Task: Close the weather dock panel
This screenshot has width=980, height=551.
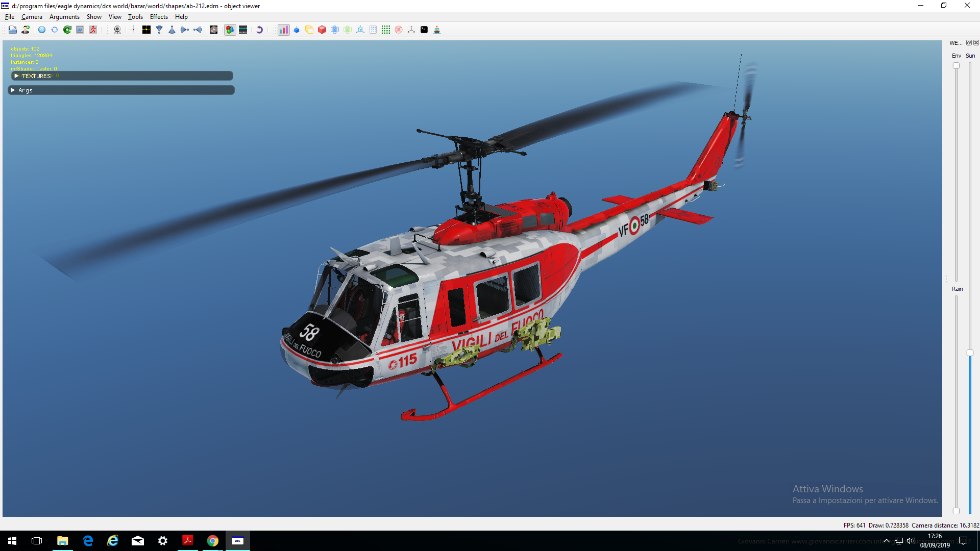Action: coord(976,43)
